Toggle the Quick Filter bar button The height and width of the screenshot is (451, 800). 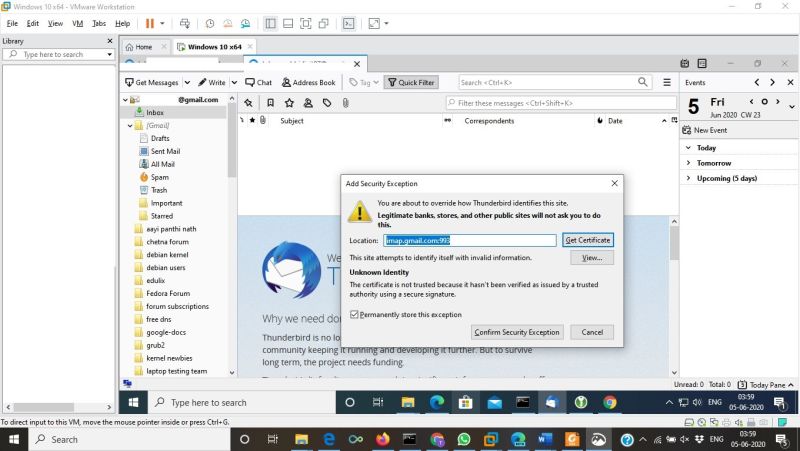[x=411, y=82]
